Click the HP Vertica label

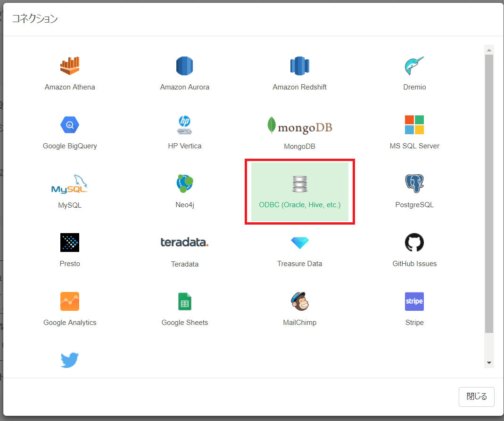(x=184, y=146)
